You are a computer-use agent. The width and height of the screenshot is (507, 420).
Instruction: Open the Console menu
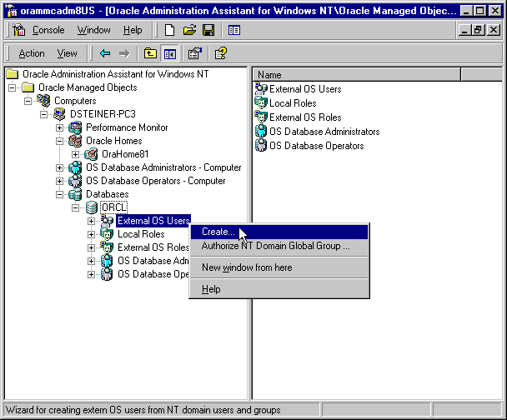(x=48, y=30)
